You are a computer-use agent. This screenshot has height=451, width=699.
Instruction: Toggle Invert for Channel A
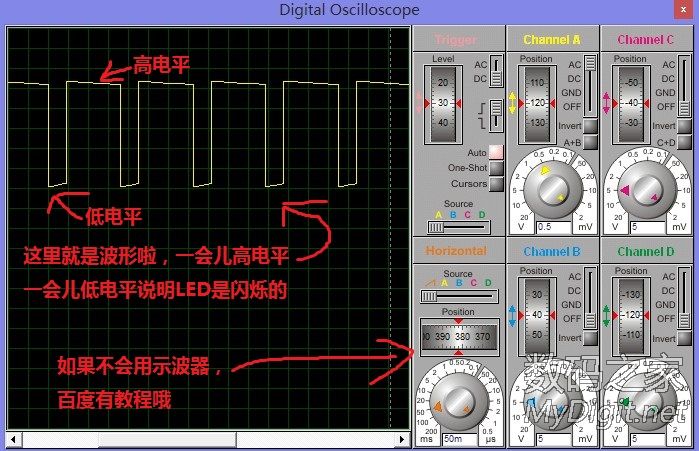[x=590, y=126]
